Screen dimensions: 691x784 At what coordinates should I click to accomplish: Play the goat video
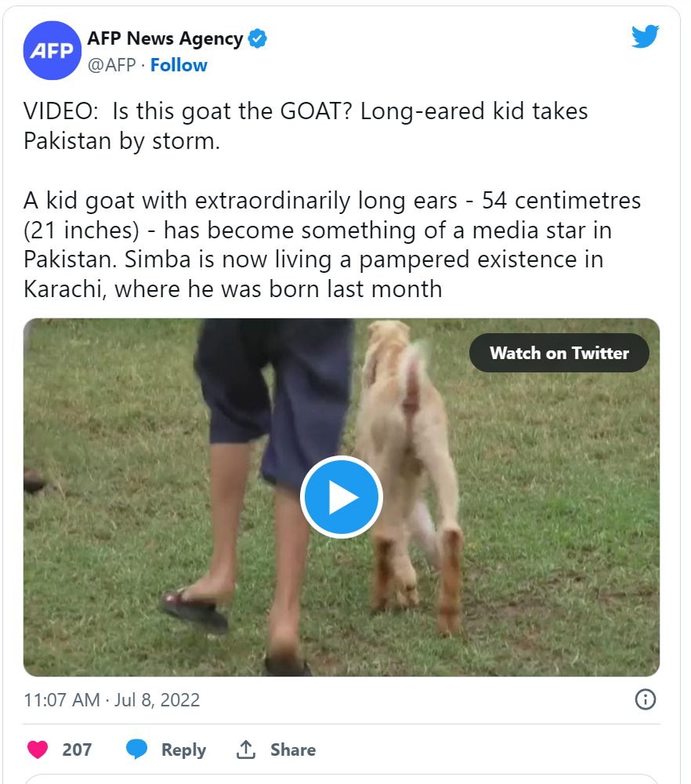[x=342, y=498]
